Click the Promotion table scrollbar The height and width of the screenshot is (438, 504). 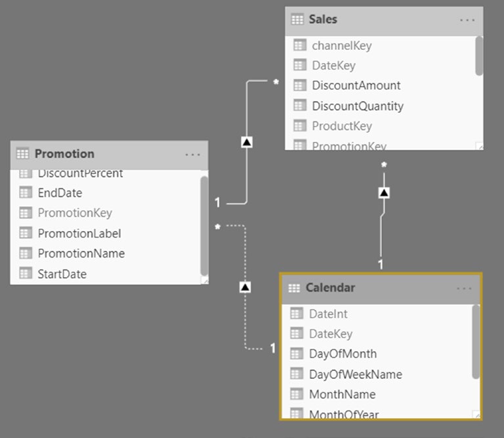pos(204,226)
